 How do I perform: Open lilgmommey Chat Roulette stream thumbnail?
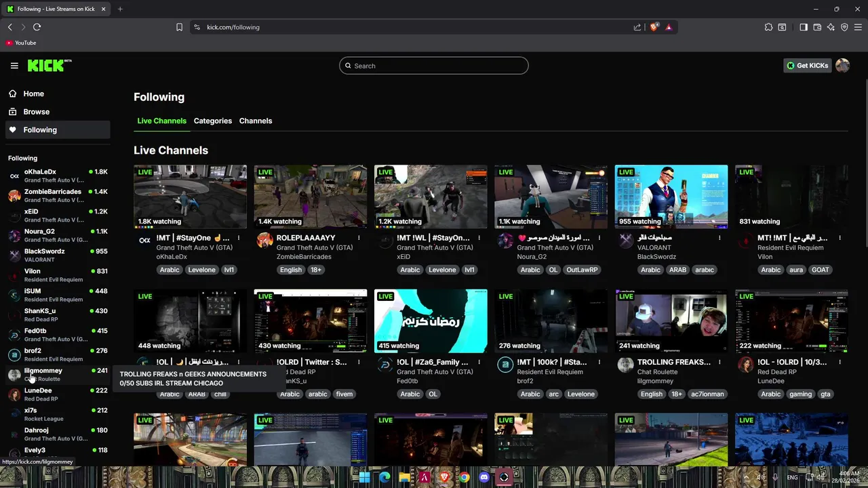click(x=671, y=321)
